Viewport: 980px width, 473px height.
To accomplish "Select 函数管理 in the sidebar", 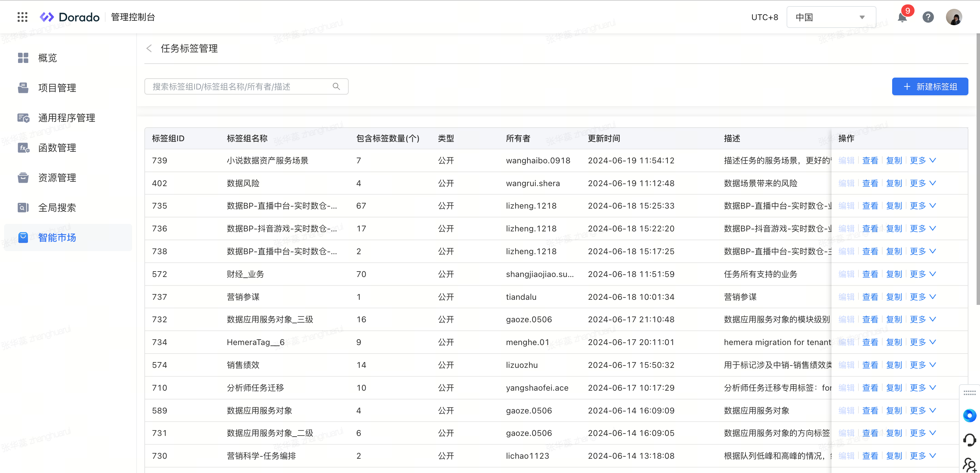I will pos(57,148).
